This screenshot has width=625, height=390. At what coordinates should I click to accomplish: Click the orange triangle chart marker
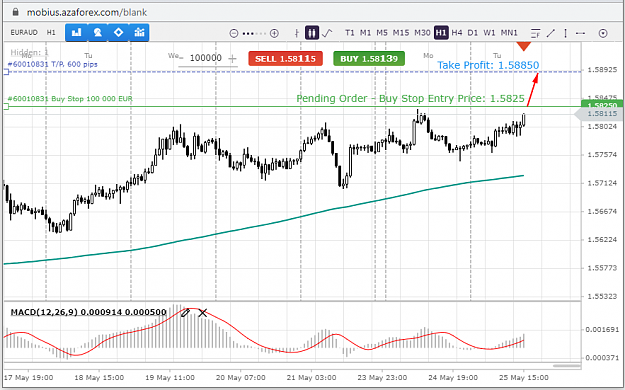coord(524,46)
